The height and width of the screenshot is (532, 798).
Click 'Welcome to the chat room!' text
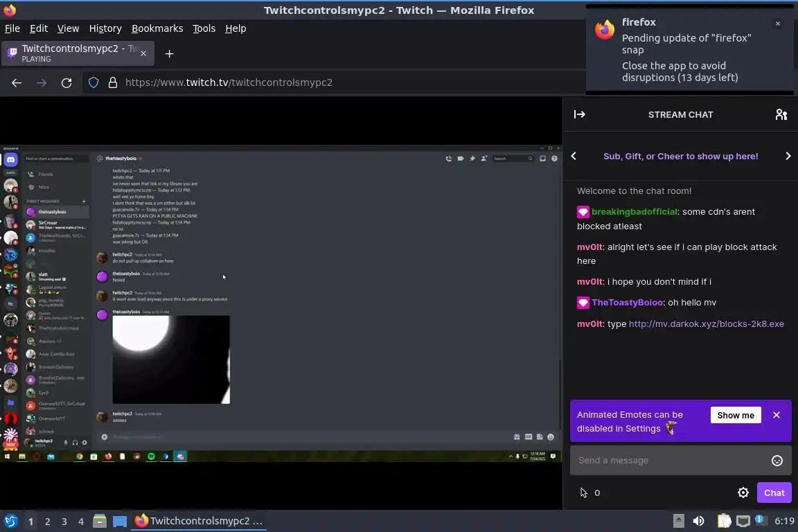(634, 191)
